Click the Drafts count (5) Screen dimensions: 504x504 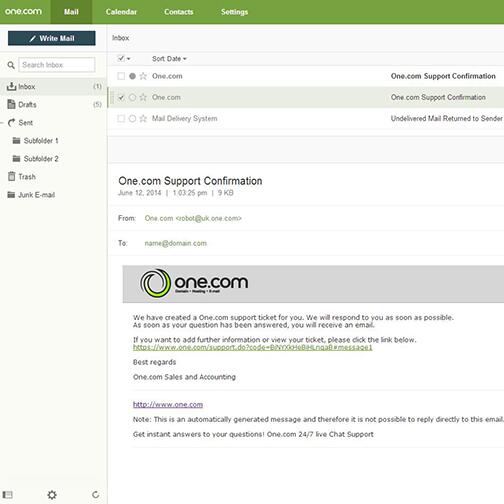97,104
